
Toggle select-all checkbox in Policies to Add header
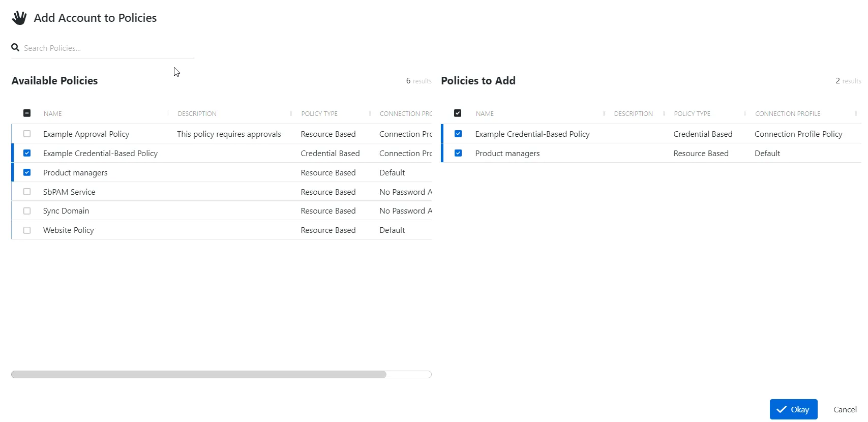(458, 113)
